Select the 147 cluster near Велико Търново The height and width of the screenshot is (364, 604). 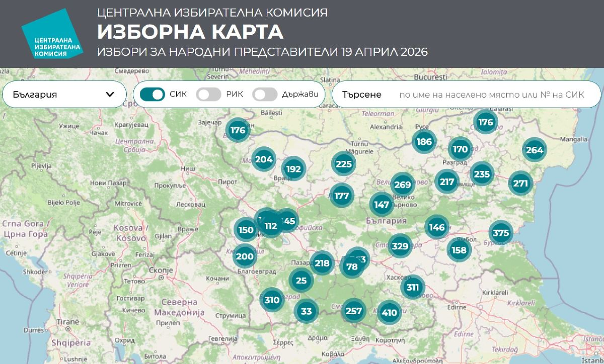381,205
